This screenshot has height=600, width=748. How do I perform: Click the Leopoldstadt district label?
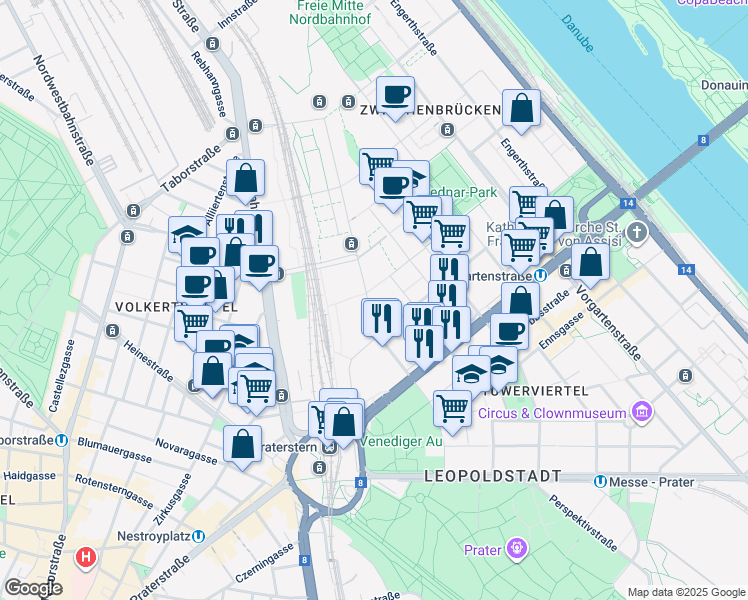(x=493, y=476)
